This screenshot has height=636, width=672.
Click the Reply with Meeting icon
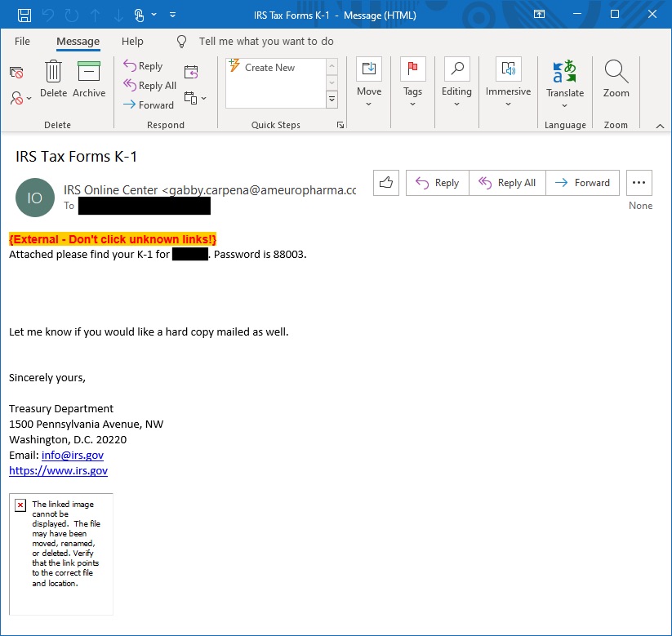(x=191, y=72)
